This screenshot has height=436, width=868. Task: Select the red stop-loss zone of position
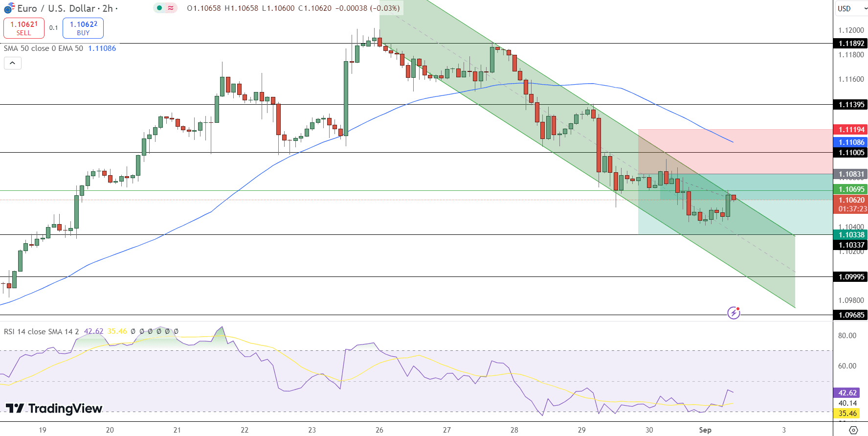pos(735,151)
